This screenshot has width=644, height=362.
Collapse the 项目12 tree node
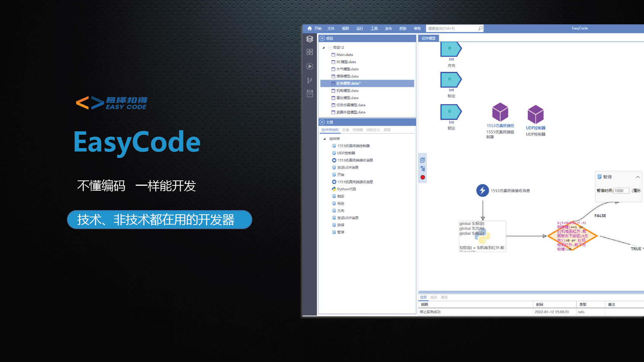(324, 48)
